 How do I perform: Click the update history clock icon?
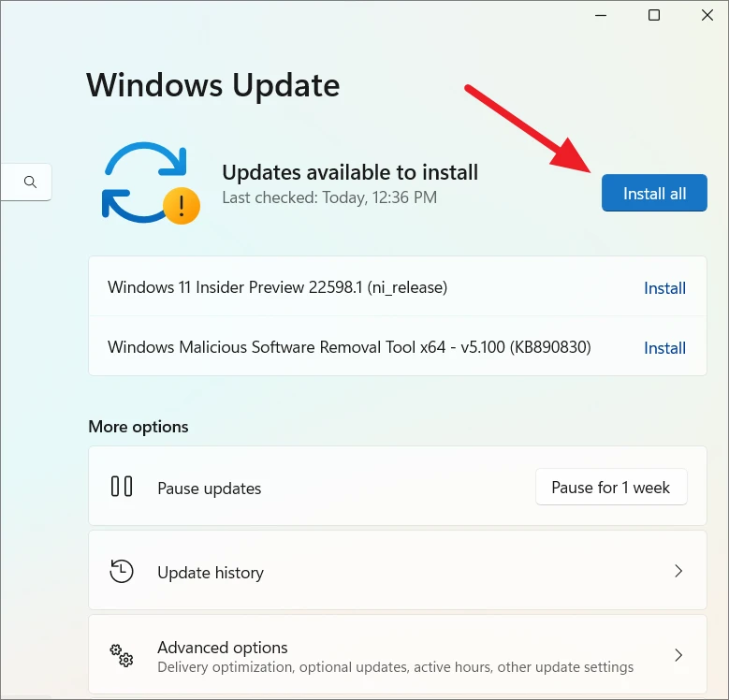122,571
